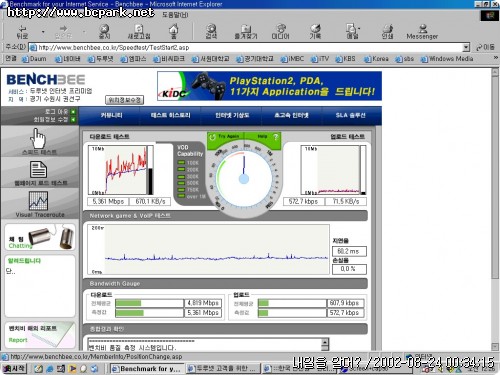The height and width of the screenshot is (375, 500).
Task: Open the Back button history dropdown arrow
Action: click(43, 32)
